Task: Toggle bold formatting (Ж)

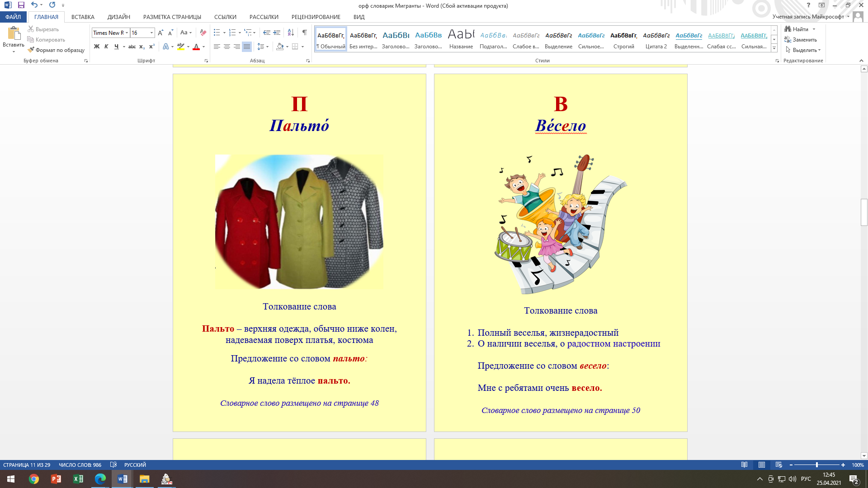Action: coord(96,47)
